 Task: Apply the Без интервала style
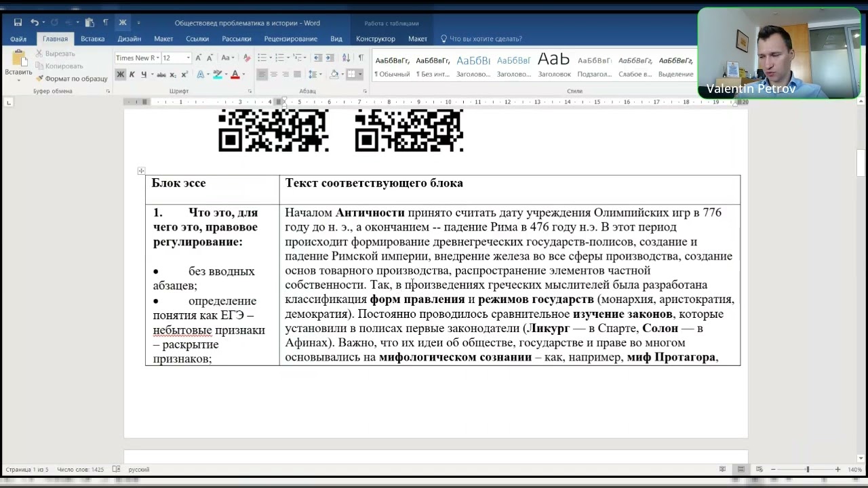[x=433, y=66]
